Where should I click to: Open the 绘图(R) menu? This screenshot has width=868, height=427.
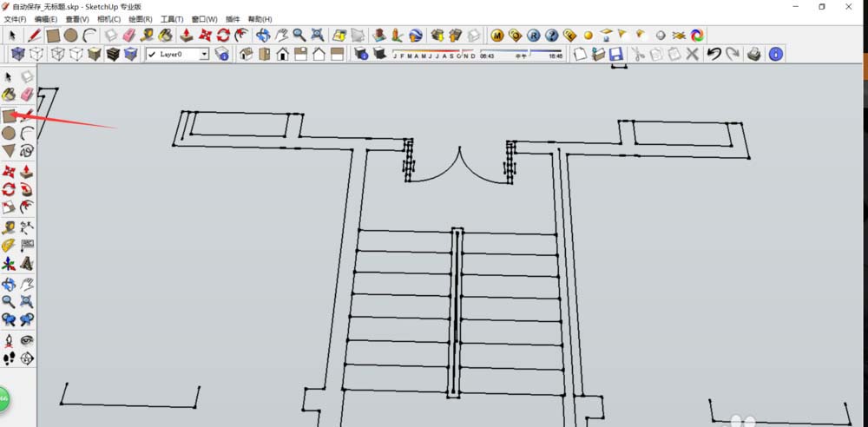point(140,19)
